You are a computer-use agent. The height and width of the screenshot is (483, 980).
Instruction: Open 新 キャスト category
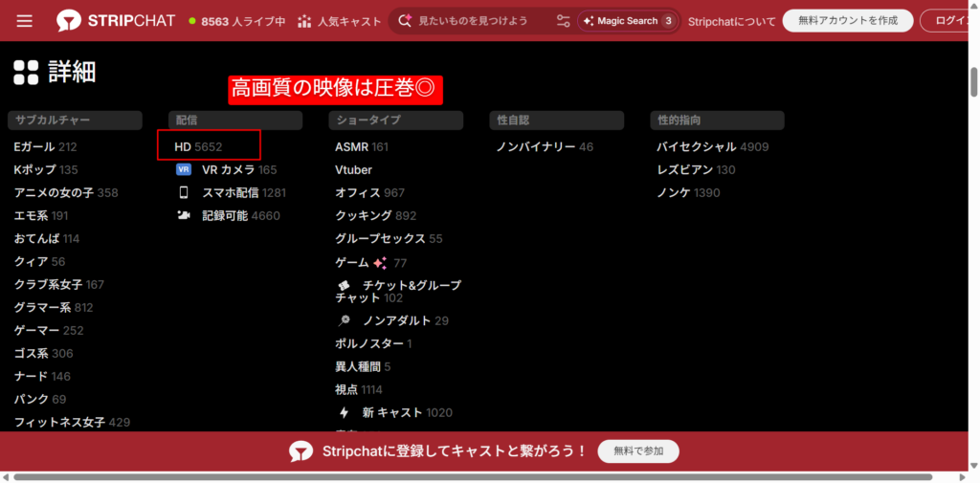[408, 413]
